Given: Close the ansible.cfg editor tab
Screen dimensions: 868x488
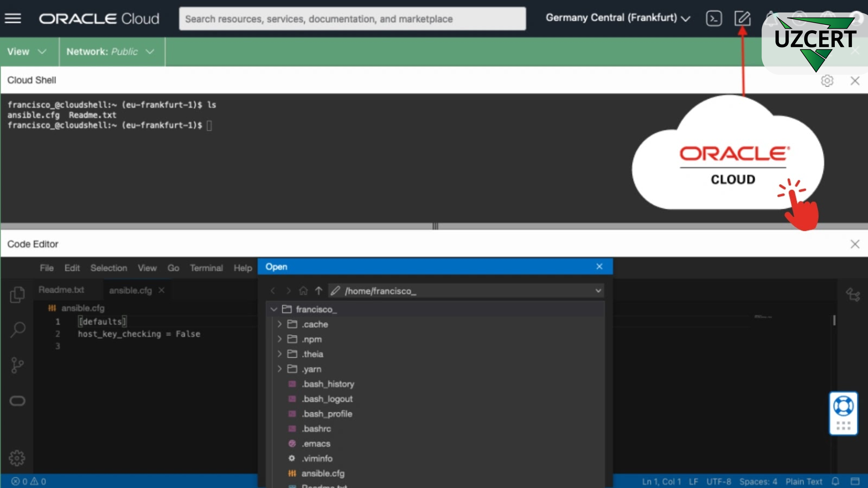Looking at the screenshot, I should [162, 290].
